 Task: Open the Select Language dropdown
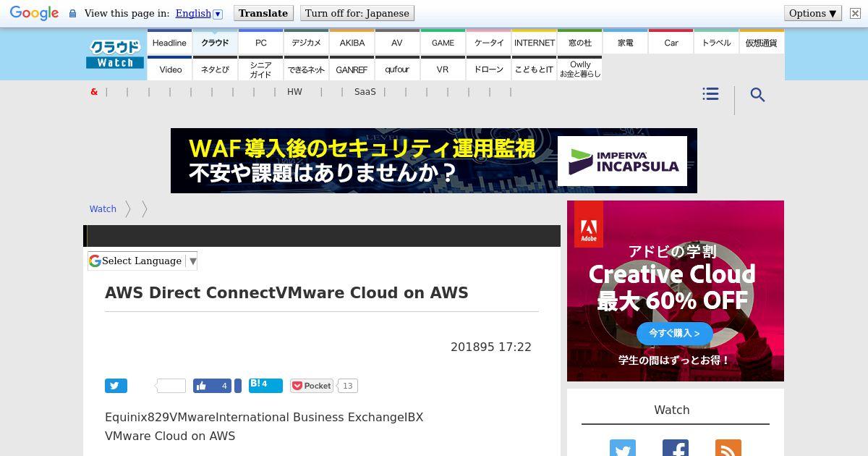142,261
